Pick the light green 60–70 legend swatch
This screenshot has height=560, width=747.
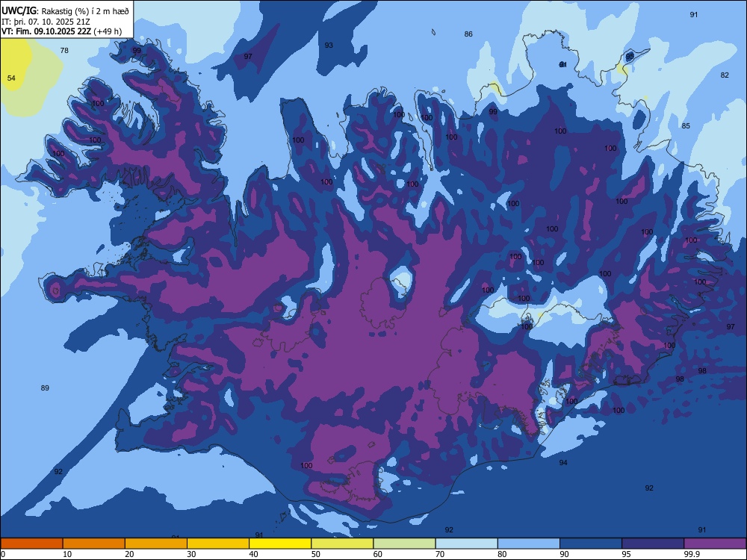[x=404, y=544]
